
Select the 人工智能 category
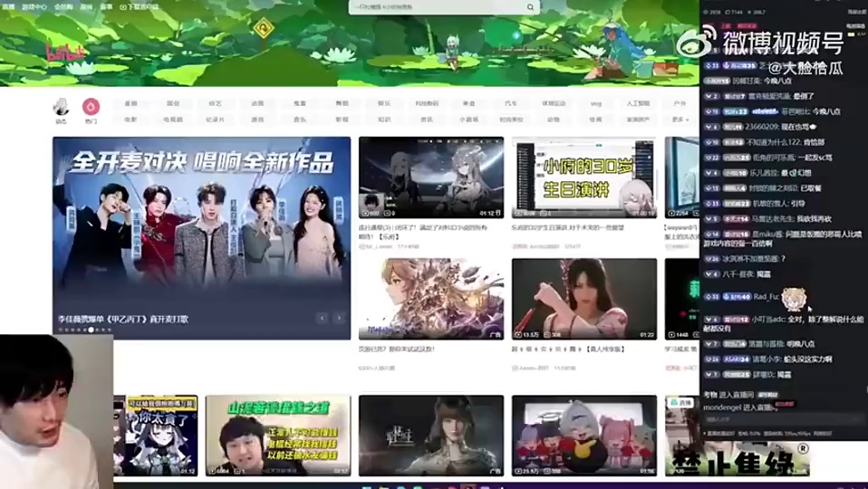[x=638, y=103]
